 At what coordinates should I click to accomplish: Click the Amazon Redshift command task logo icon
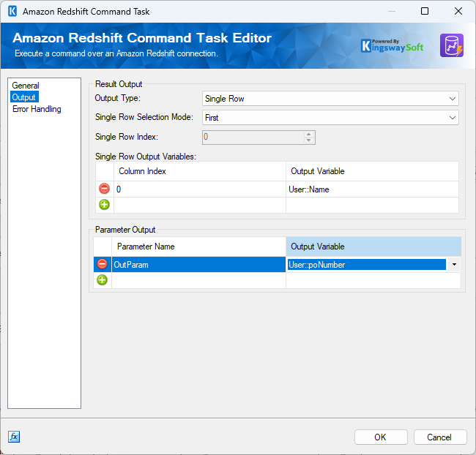(452, 45)
